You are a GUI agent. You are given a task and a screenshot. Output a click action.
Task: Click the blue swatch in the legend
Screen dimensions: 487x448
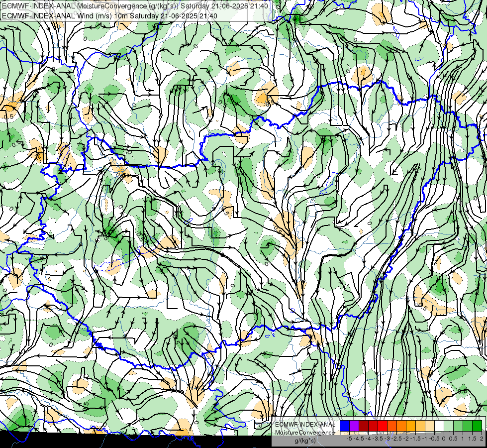tap(345, 426)
